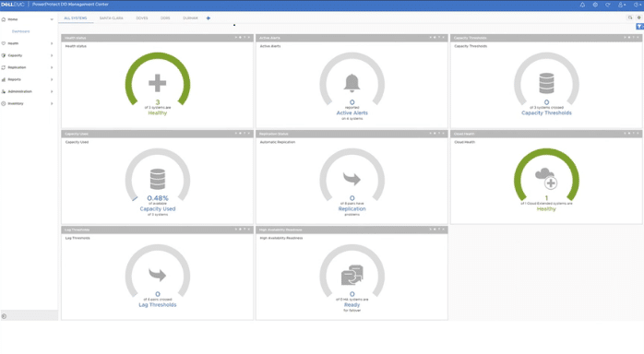Click the blue filter button on the right

pos(640,27)
